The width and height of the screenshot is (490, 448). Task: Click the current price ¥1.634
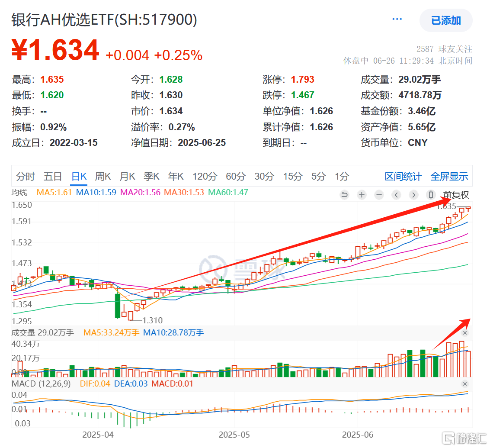55,50
